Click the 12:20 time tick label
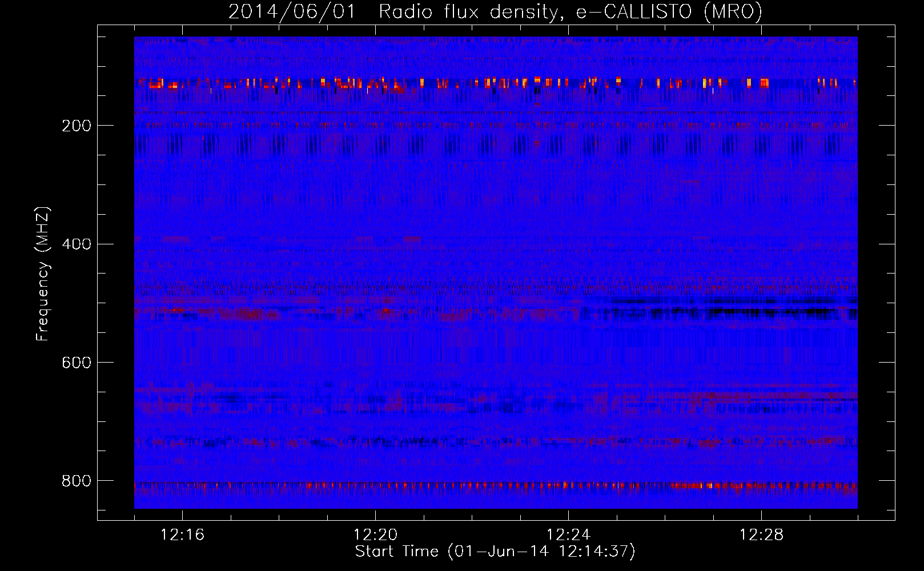924x571 pixels. tap(375, 535)
